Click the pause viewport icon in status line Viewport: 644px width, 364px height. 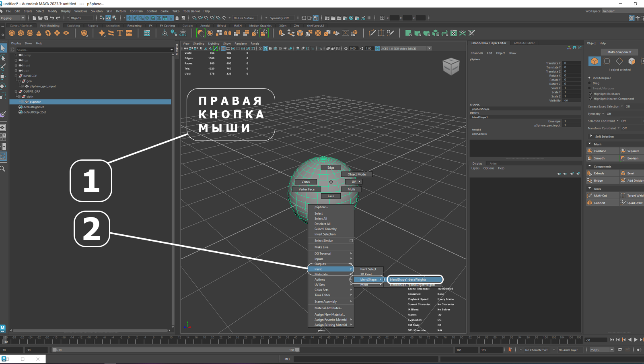click(x=369, y=18)
